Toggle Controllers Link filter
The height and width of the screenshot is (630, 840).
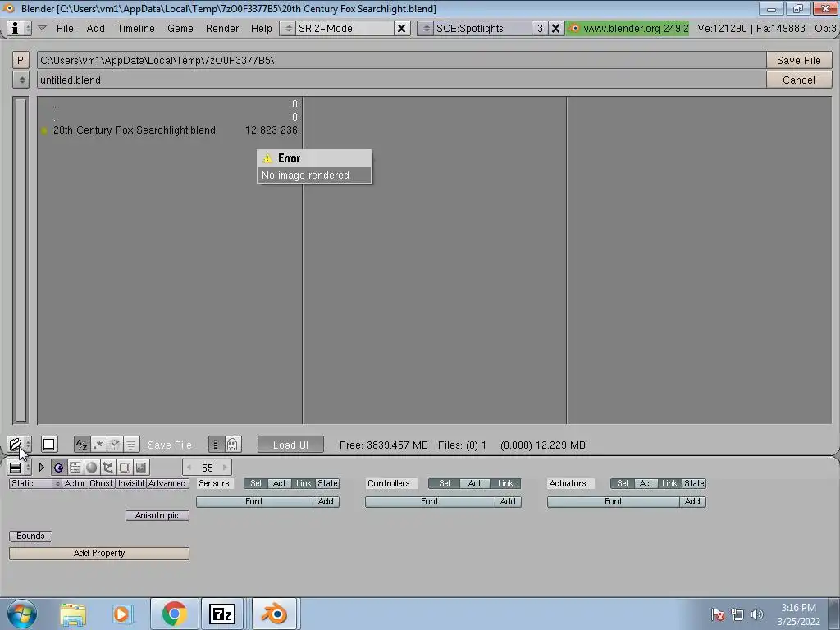(x=505, y=483)
